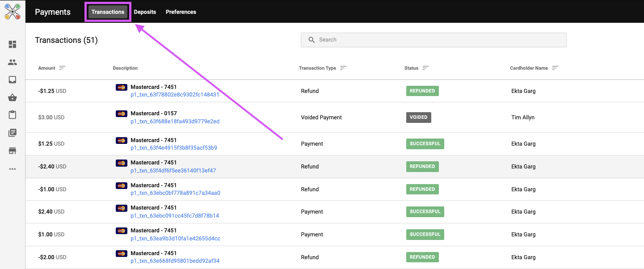The width and height of the screenshot is (644, 269).
Task: Click the Amount column header label
Action: click(47, 68)
